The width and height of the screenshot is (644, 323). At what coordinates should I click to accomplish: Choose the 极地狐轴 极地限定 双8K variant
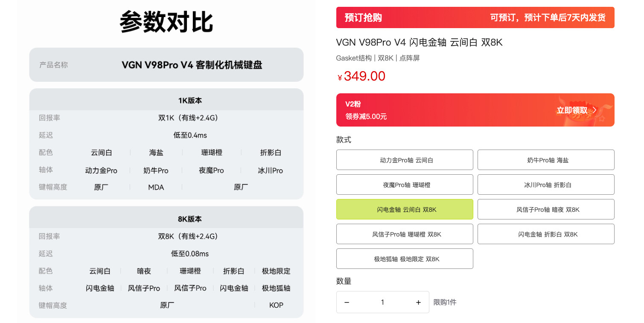405,259
